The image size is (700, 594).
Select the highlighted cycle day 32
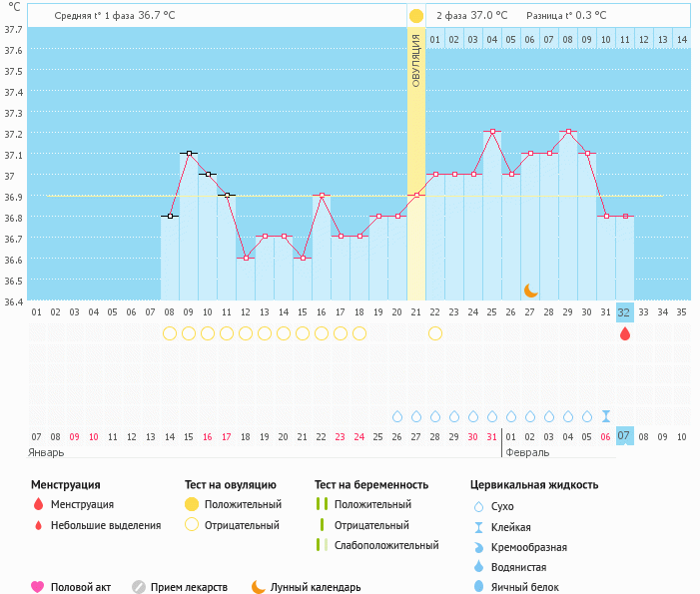(624, 312)
